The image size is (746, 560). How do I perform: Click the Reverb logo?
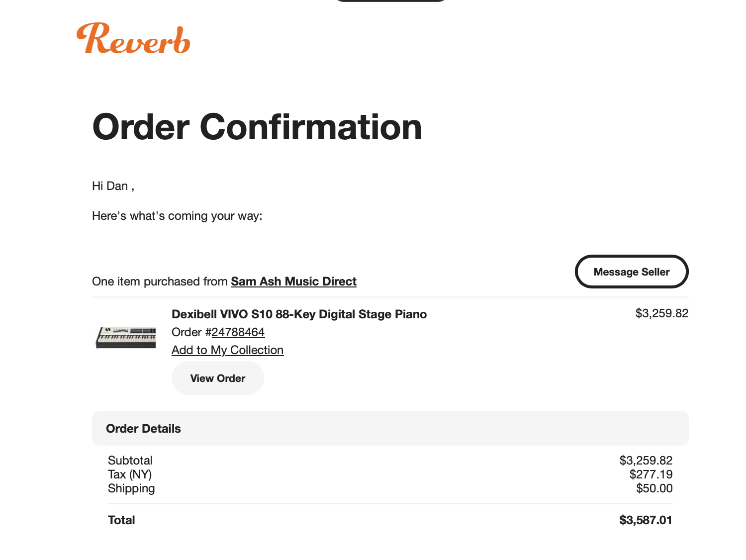pyautogui.click(x=133, y=39)
